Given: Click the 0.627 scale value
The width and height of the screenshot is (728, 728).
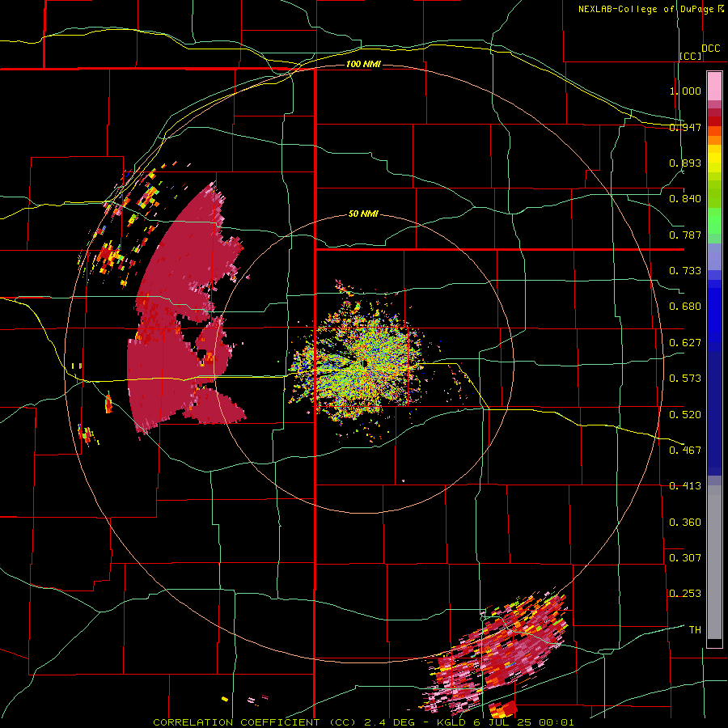Looking at the screenshot, I should (685, 343).
